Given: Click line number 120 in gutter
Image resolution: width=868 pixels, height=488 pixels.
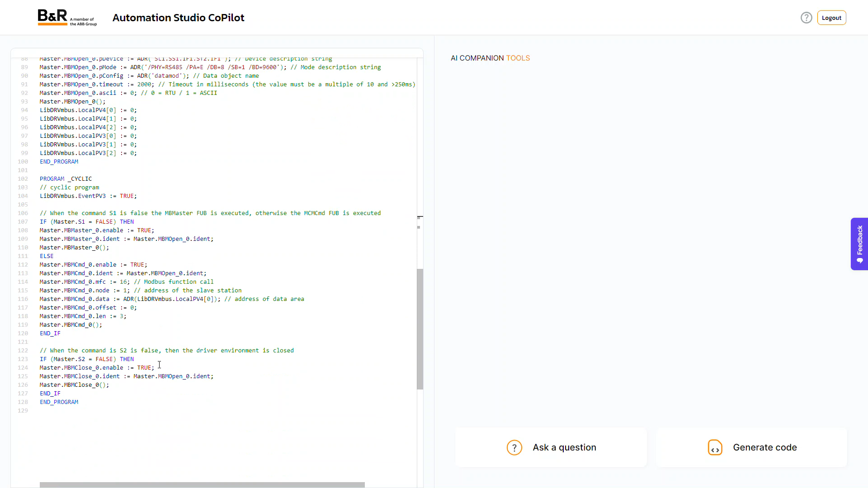Looking at the screenshot, I should point(23,333).
